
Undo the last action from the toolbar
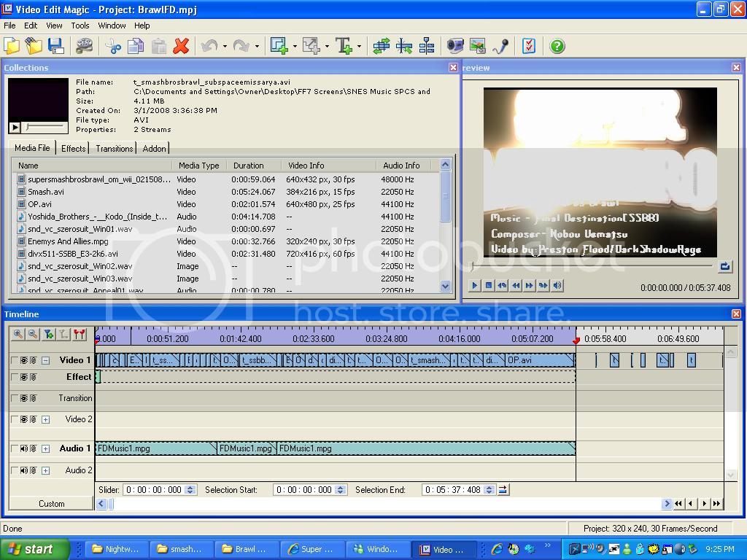click(209, 46)
